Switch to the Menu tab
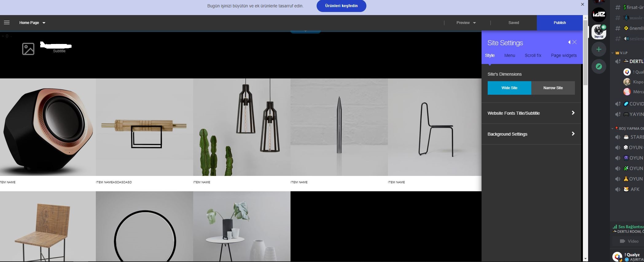The width and height of the screenshot is (644, 262). (509, 55)
